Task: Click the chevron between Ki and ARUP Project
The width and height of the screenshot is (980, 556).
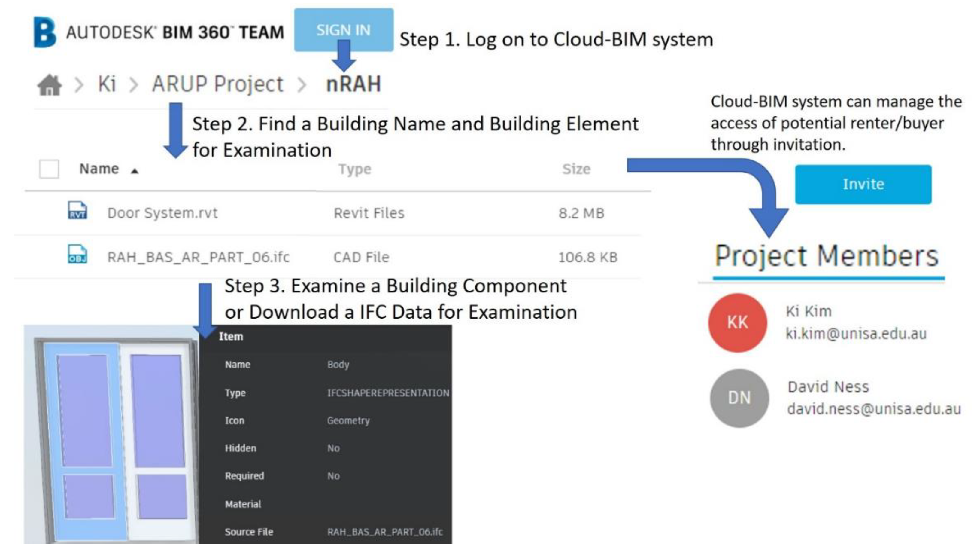Action: click(133, 85)
